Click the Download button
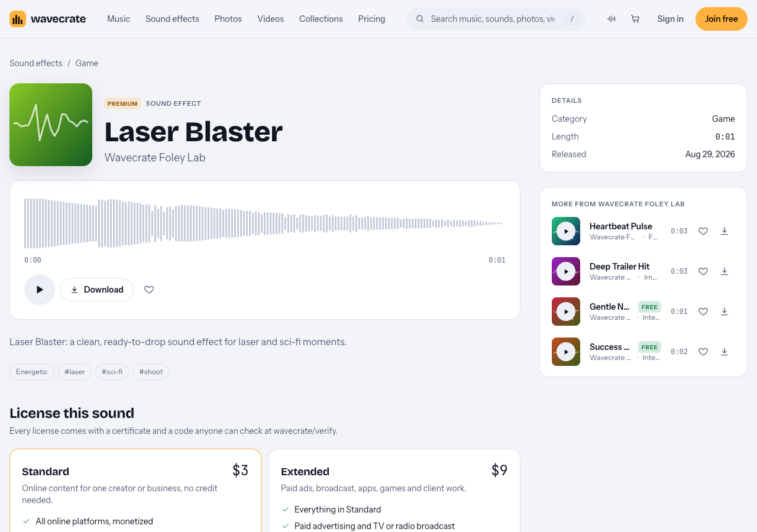This screenshot has width=757, height=532. click(96, 290)
